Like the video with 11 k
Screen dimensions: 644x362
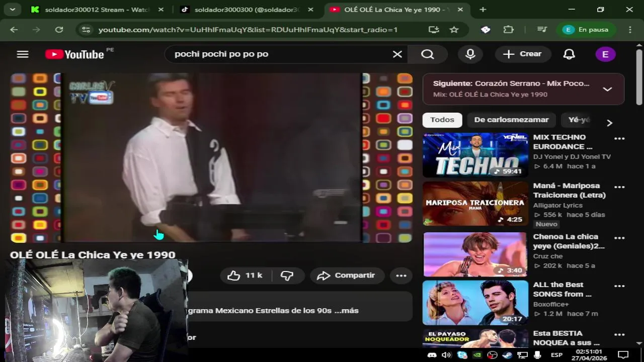pyautogui.click(x=246, y=276)
